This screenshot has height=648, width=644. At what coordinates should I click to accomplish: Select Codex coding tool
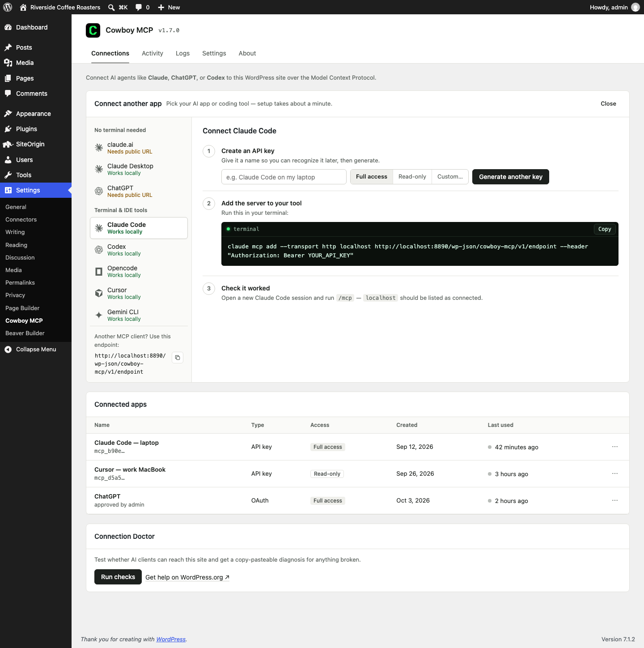(x=139, y=250)
